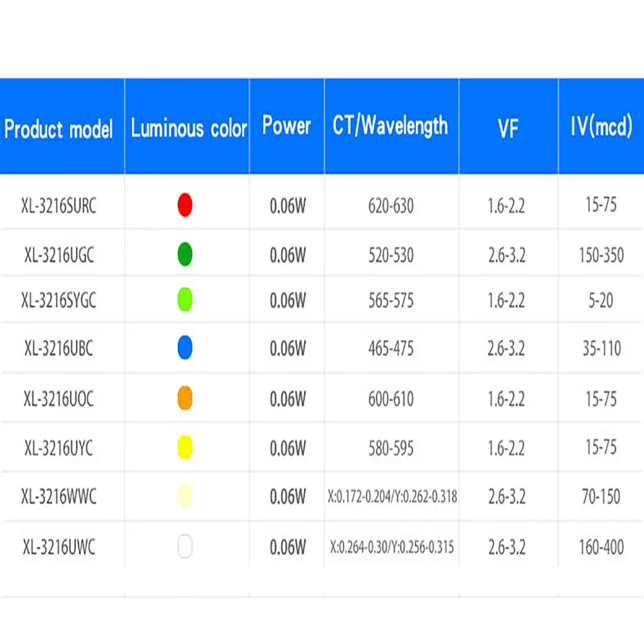Select the white dot for XL-3216UWC
Image resolution: width=644 pixels, height=644 pixels.
tap(185, 547)
